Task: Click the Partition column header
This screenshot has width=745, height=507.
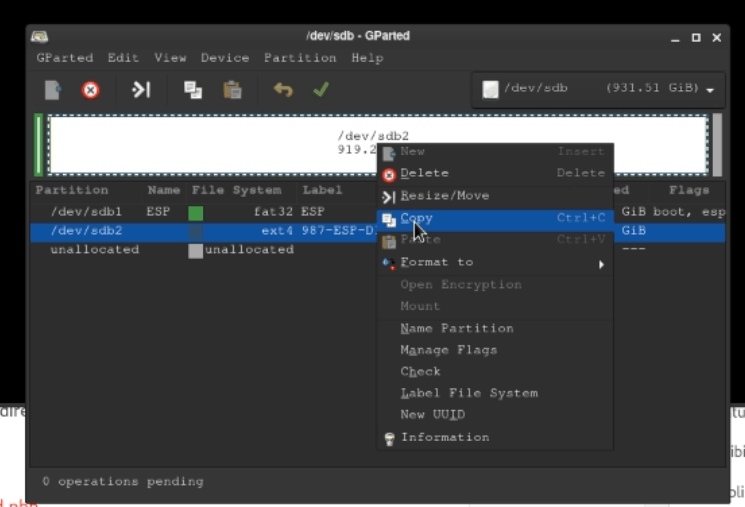Action: pyautogui.click(x=72, y=191)
